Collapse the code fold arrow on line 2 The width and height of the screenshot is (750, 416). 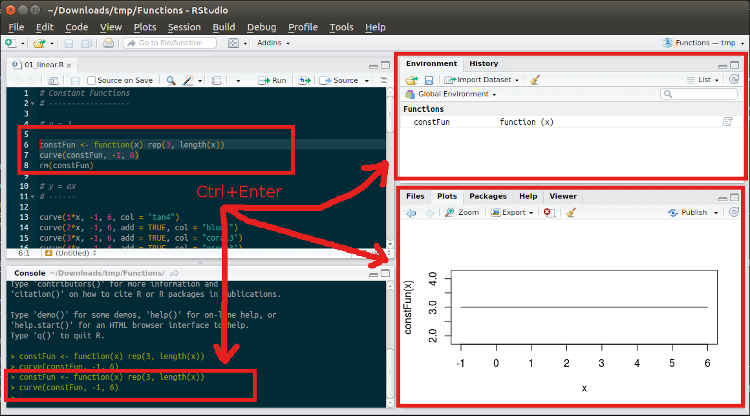click(33, 104)
